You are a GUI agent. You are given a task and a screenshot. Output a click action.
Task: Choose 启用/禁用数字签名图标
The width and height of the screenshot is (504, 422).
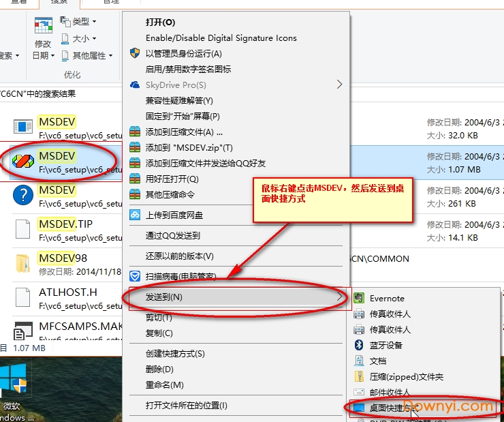pos(188,69)
